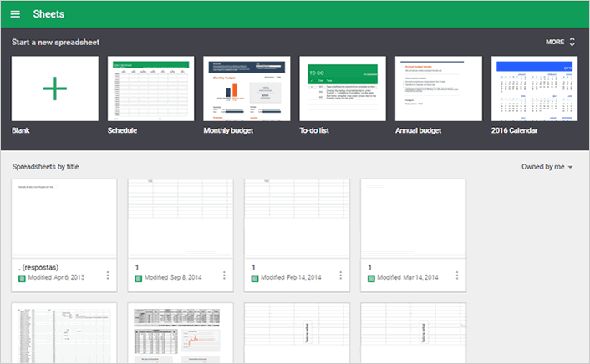
Task: Open the Schedule template thumbnail
Action: pos(151,88)
